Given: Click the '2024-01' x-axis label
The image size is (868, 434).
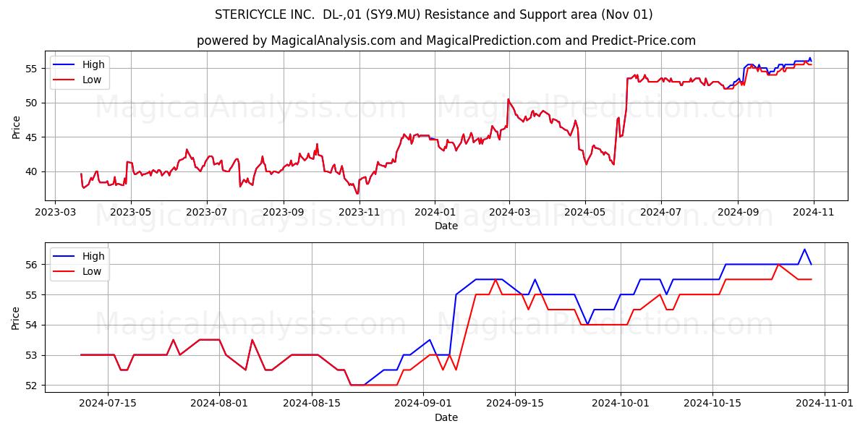Looking at the screenshot, I should tap(435, 213).
